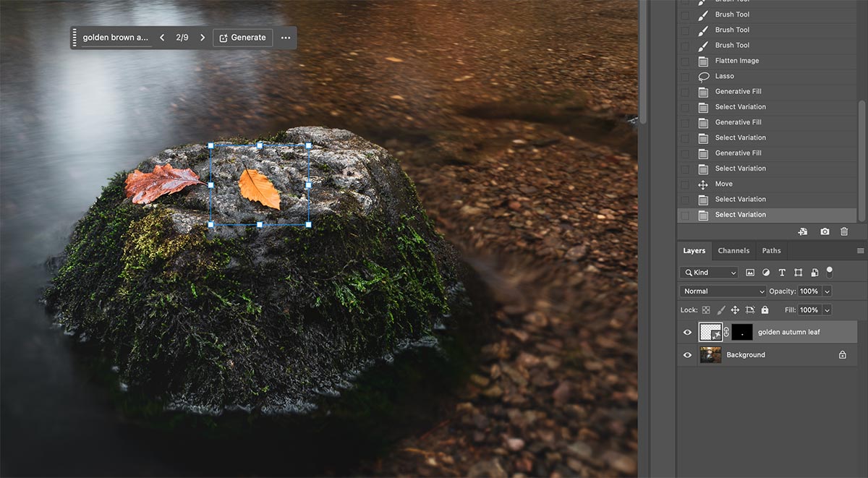Lock all attributes with padlock icon
This screenshot has height=478, width=868.
tap(765, 310)
